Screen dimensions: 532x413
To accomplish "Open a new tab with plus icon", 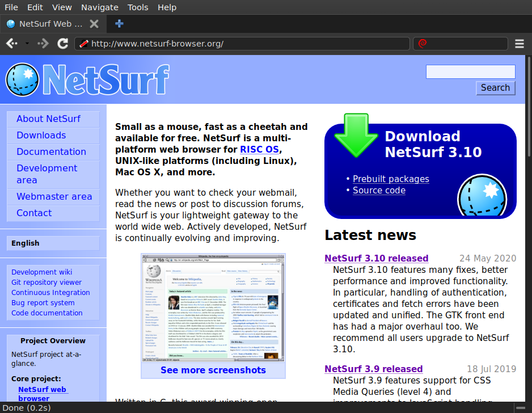I will coord(119,24).
